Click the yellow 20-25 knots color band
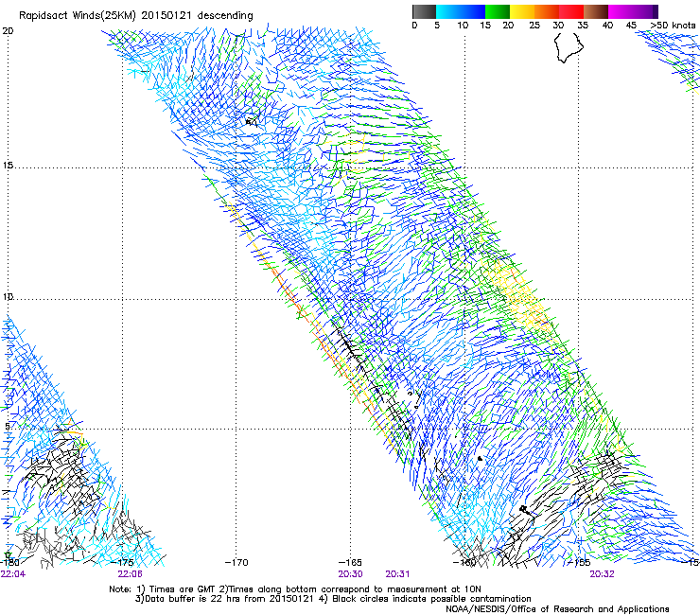The image size is (700, 615). (x=522, y=11)
